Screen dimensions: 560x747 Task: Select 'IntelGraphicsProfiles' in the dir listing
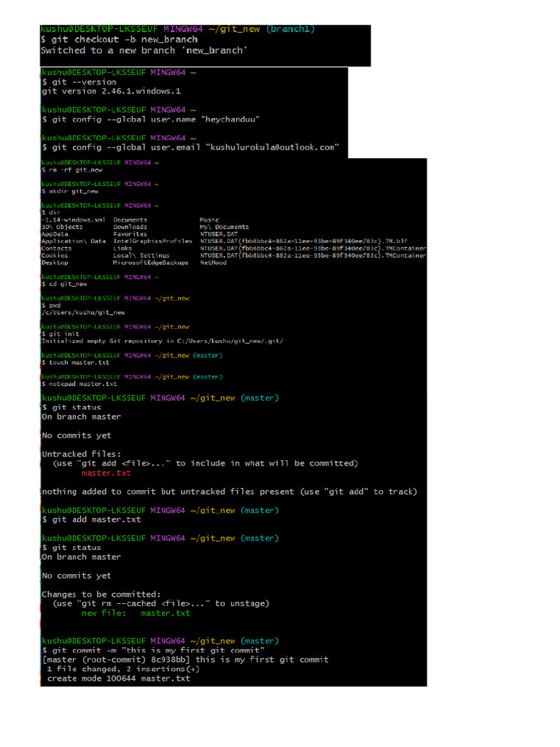pos(153,241)
